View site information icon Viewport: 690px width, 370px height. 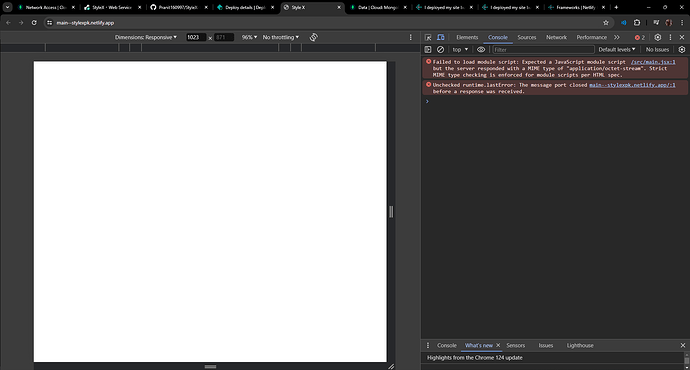[x=49, y=23]
